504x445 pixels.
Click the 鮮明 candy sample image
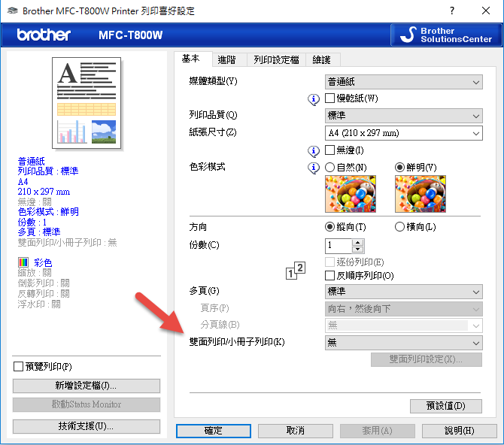[x=420, y=194]
